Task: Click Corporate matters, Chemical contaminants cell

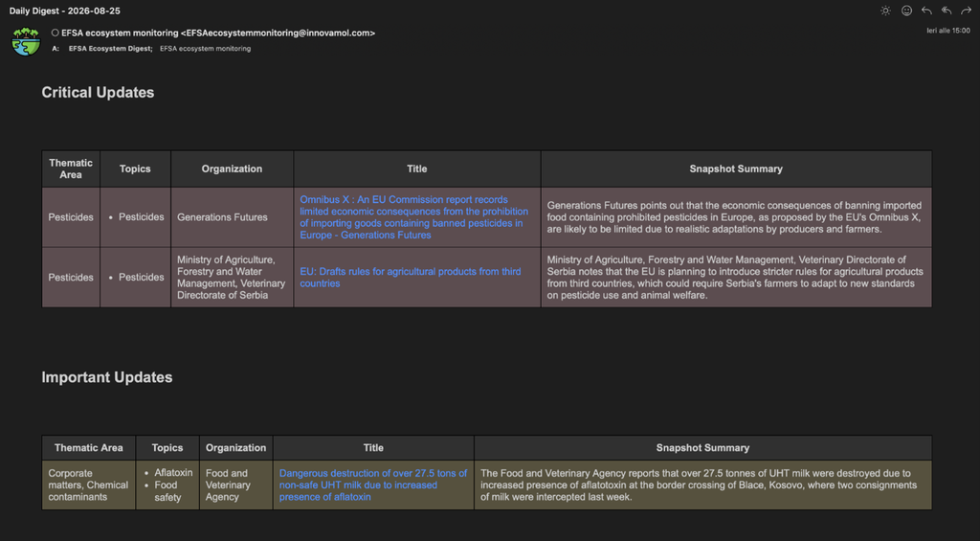Action: coord(88,485)
